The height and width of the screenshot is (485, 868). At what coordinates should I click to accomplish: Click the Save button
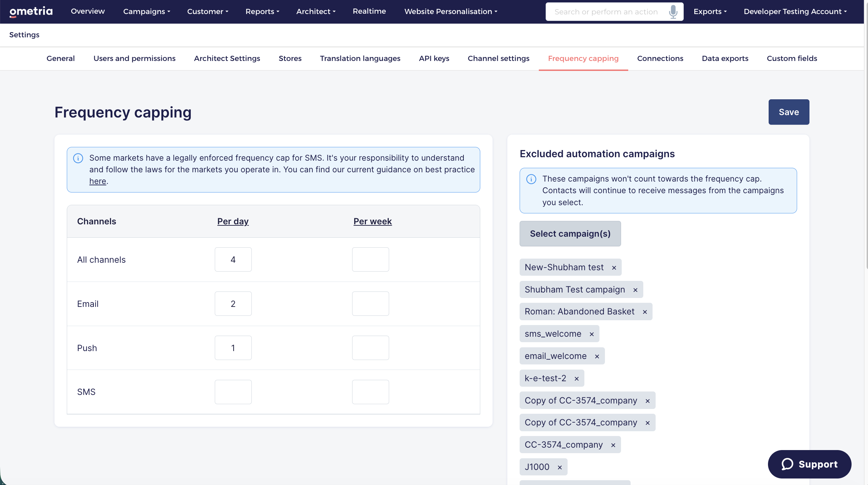[x=789, y=112]
